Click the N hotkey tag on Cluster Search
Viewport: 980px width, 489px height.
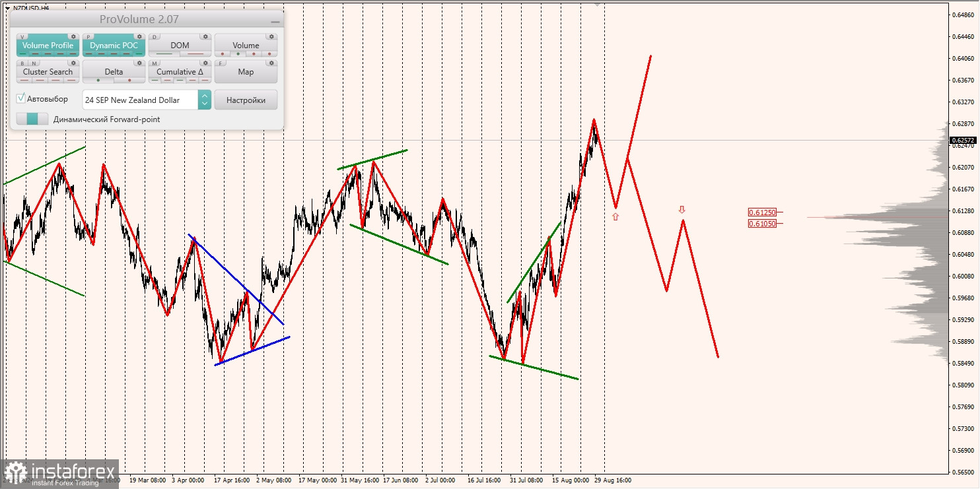[32, 63]
